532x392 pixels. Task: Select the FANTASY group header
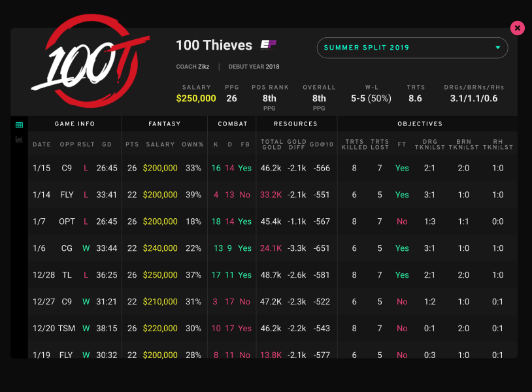165,123
